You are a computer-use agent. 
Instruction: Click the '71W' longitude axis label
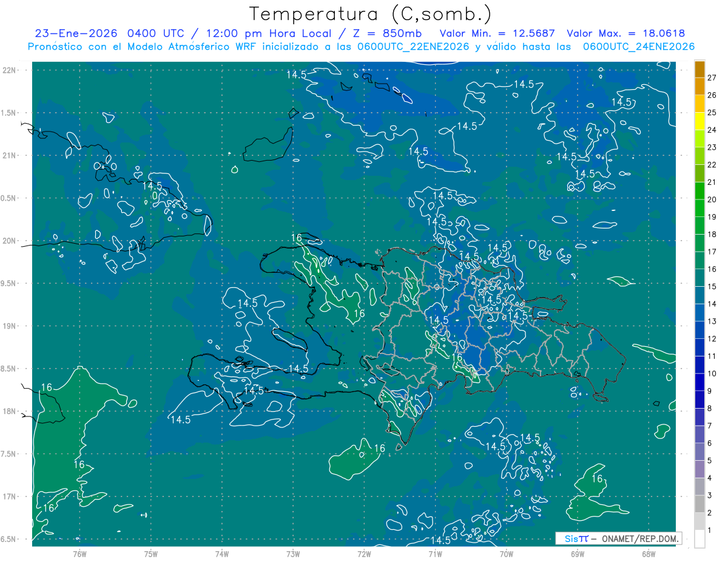(x=435, y=554)
